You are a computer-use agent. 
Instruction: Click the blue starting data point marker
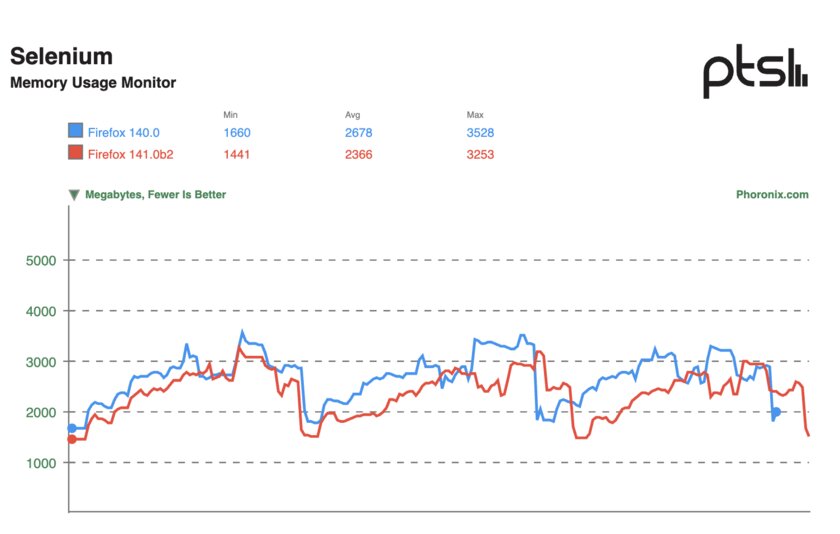[x=72, y=428]
